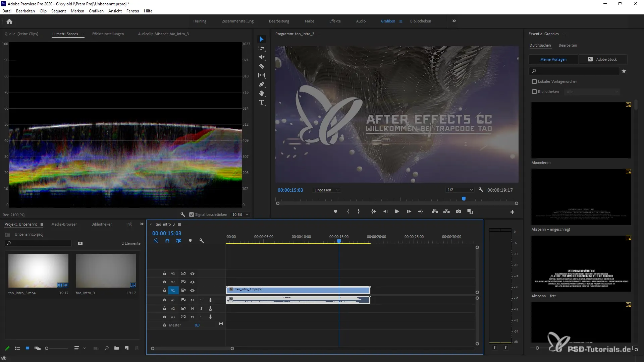
Task: Step forward one frame
Action: (x=409, y=212)
